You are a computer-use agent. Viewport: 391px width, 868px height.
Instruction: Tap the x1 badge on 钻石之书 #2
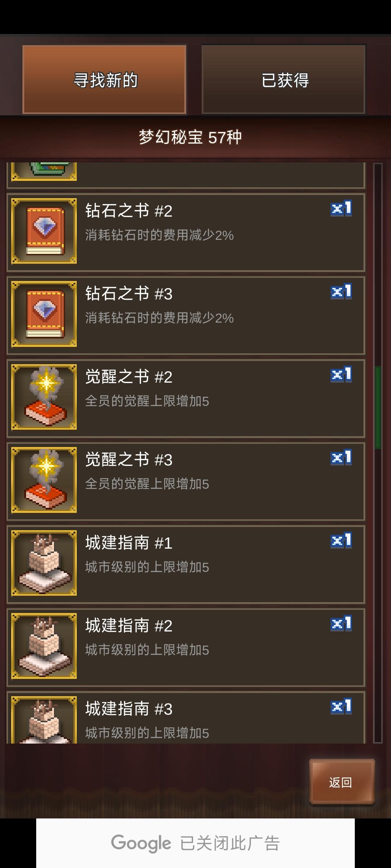click(341, 209)
